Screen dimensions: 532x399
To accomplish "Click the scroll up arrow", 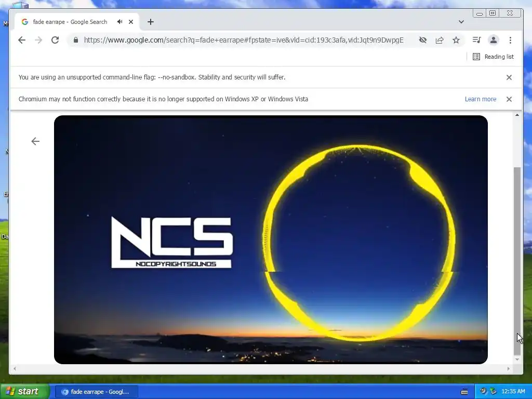I will point(517,115).
